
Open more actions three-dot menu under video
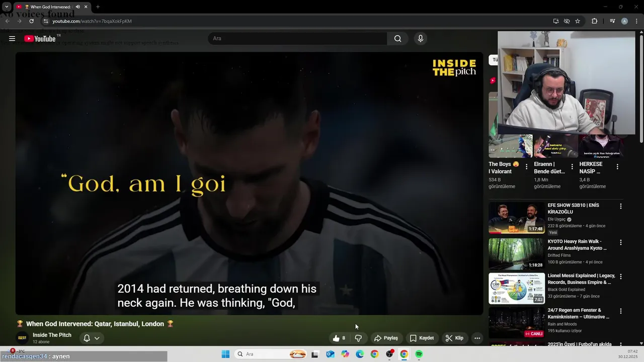click(x=477, y=338)
